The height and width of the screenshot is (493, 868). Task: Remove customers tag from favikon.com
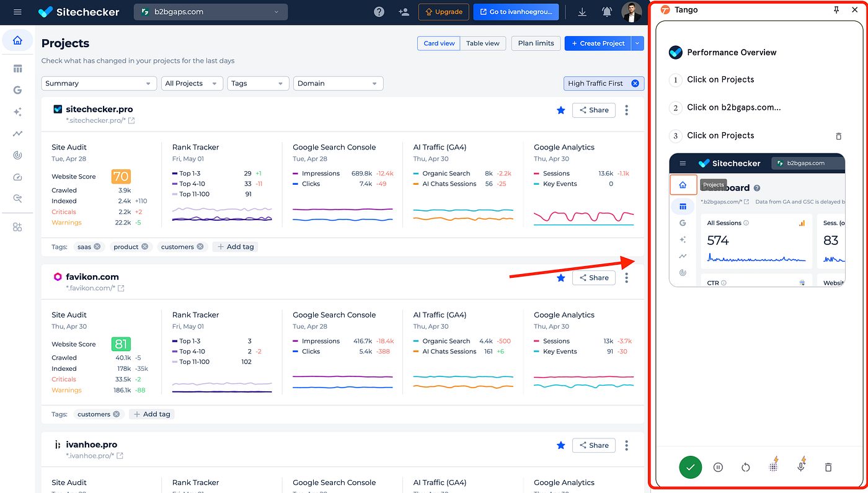[x=117, y=414]
